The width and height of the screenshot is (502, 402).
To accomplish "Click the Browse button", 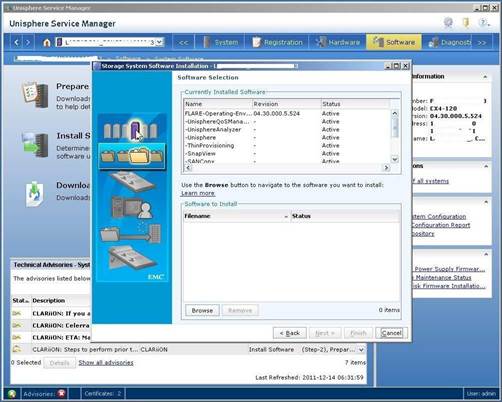I will [x=202, y=310].
